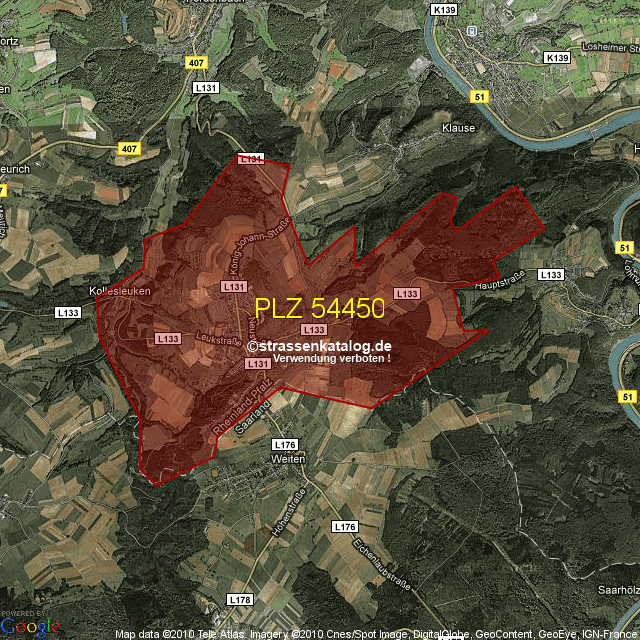Click the L133 shield next to Hauptstraße
This screenshot has height=640, width=640.
click(x=551, y=274)
